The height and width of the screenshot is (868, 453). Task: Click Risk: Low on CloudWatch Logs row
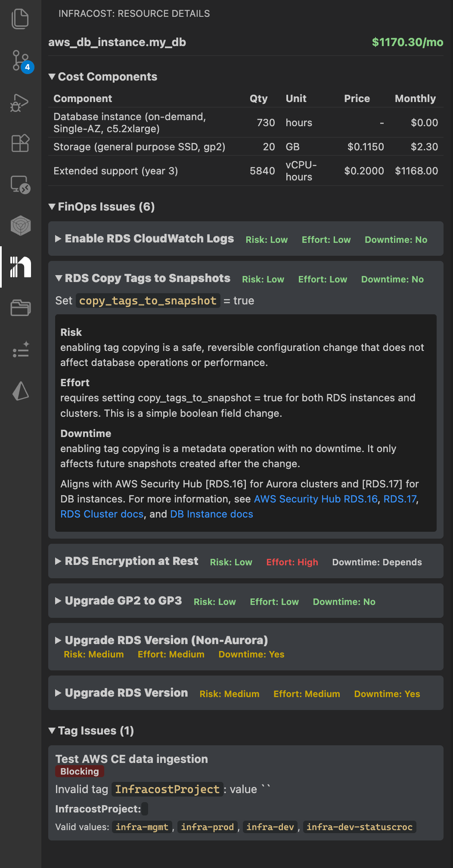click(267, 240)
